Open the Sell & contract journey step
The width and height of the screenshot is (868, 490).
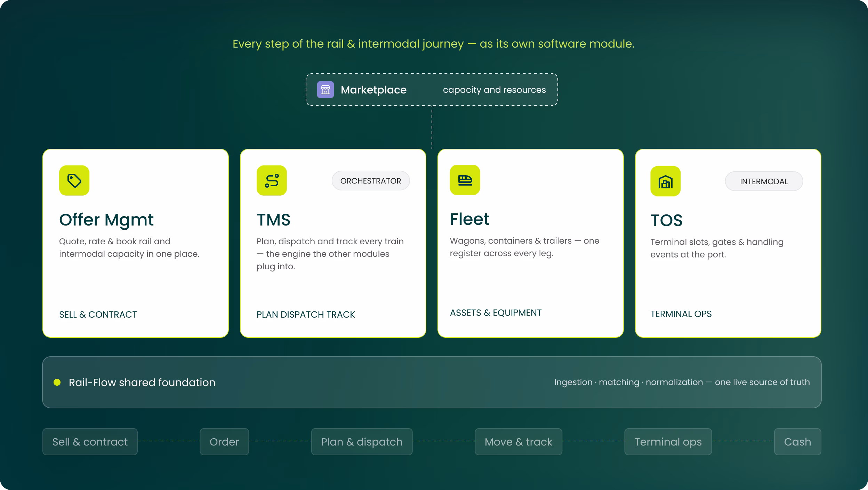click(90, 442)
